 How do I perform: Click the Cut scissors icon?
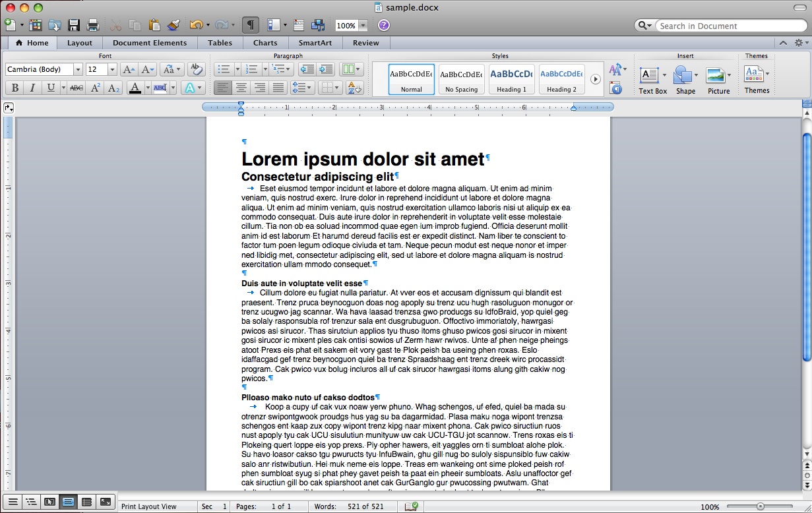[x=115, y=25]
